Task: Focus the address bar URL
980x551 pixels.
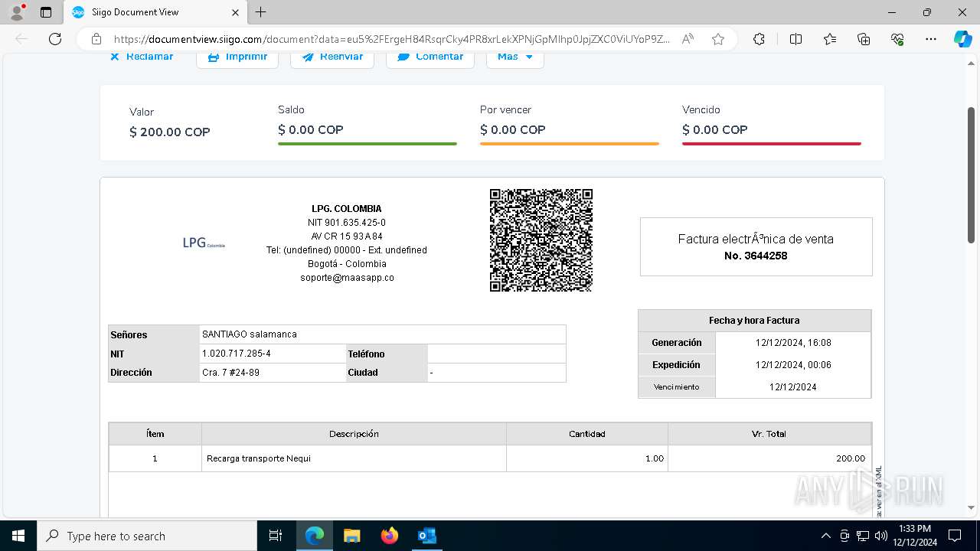Action: pyautogui.click(x=391, y=39)
